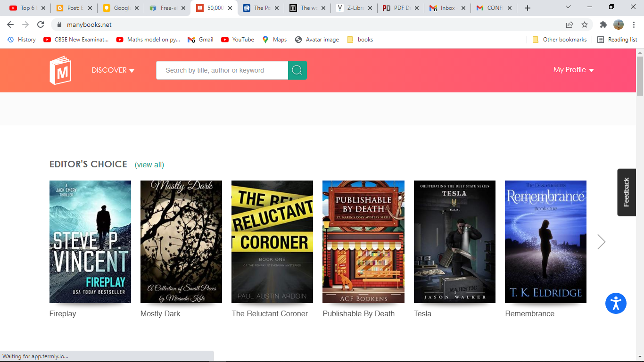
Task: Open The Reluctant Coroner title link
Action: click(x=270, y=313)
